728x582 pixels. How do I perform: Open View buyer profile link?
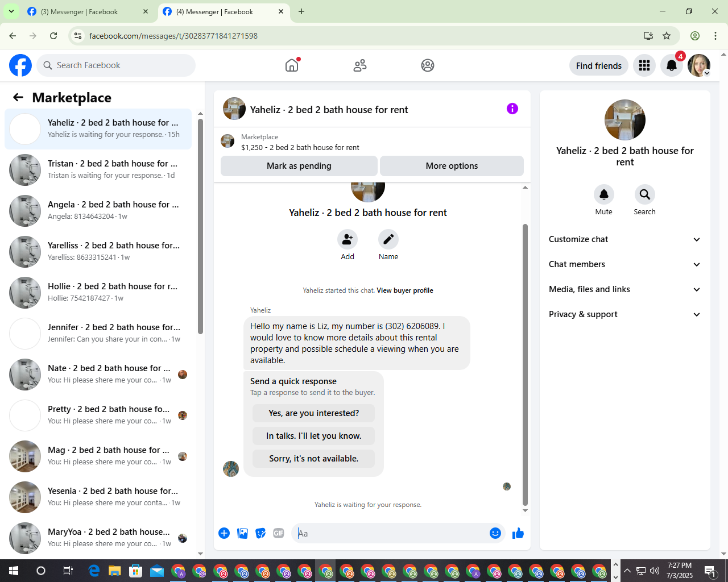(x=405, y=290)
